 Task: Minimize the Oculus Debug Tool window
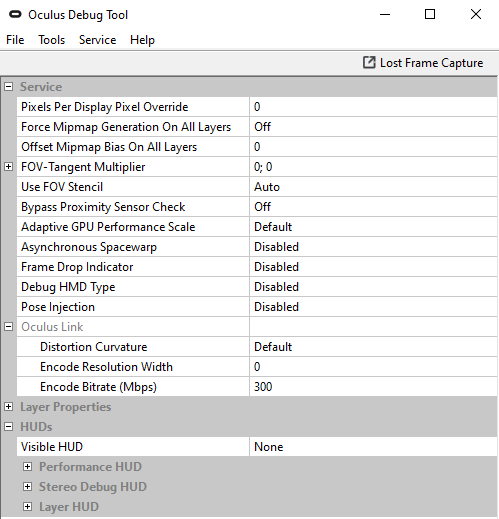tap(385, 14)
